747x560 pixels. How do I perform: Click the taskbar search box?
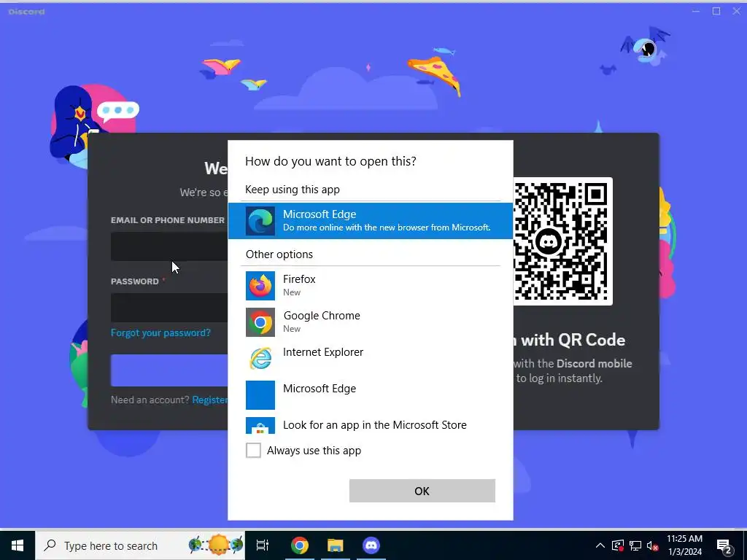(x=140, y=545)
